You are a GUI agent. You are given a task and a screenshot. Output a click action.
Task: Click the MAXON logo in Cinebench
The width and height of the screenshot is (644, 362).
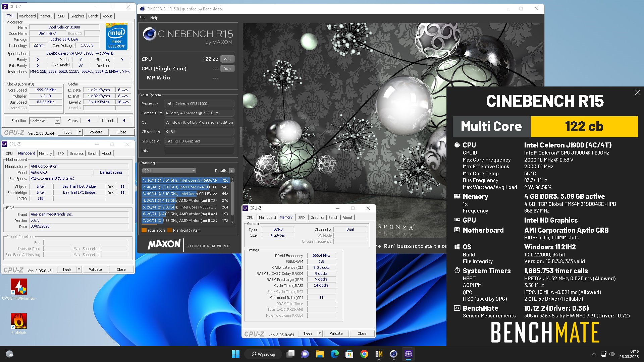pyautogui.click(x=164, y=244)
